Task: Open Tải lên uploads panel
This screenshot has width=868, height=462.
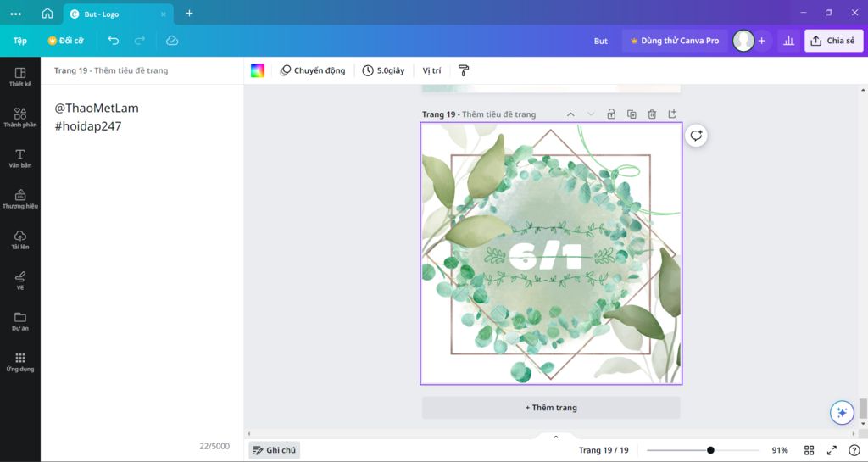Action: (20, 240)
